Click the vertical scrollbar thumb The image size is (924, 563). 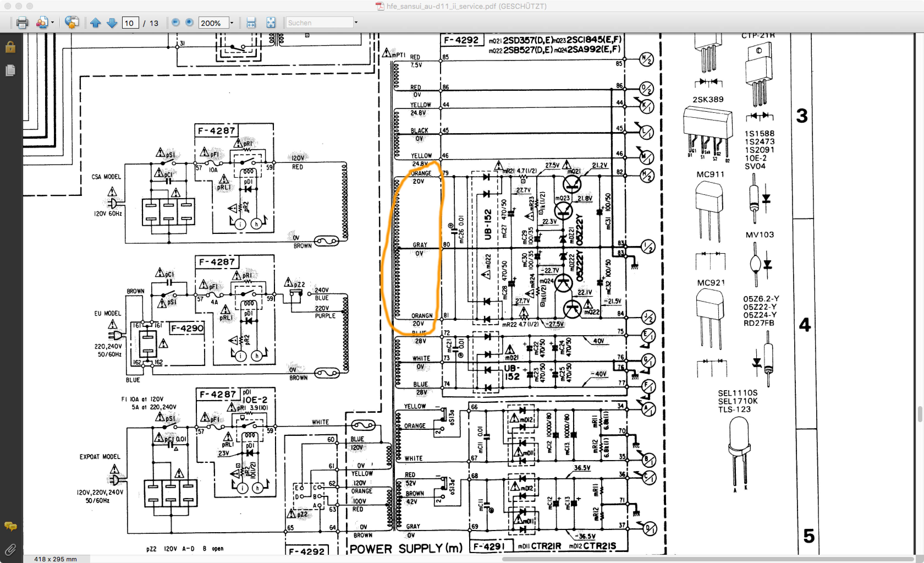click(920, 414)
